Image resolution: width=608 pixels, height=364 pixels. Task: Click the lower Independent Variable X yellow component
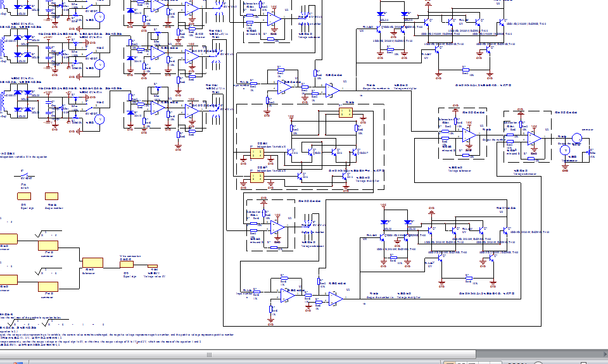[256, 178]
